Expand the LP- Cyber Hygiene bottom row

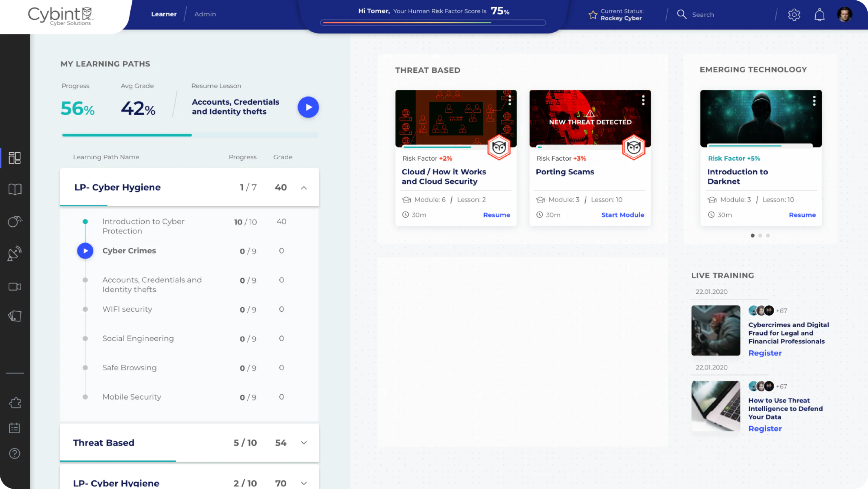point(303,483)
